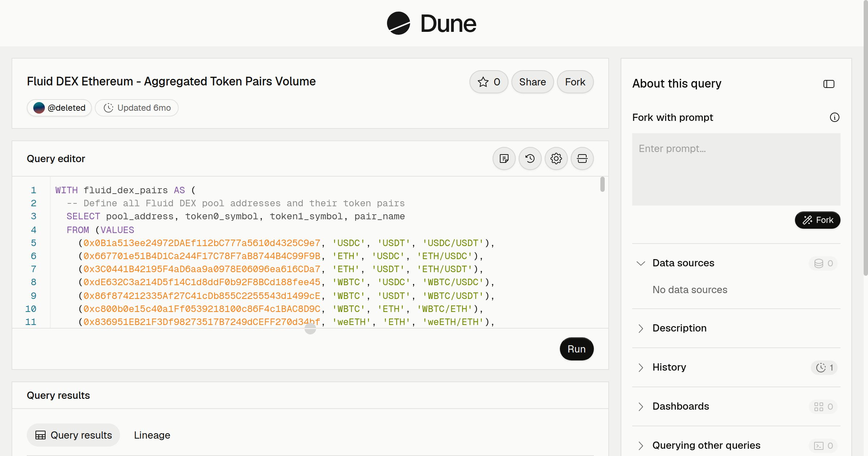Screen dimensions: 868x456
Task: Click the Fork button beside Share
Action: tap(575, 82)
